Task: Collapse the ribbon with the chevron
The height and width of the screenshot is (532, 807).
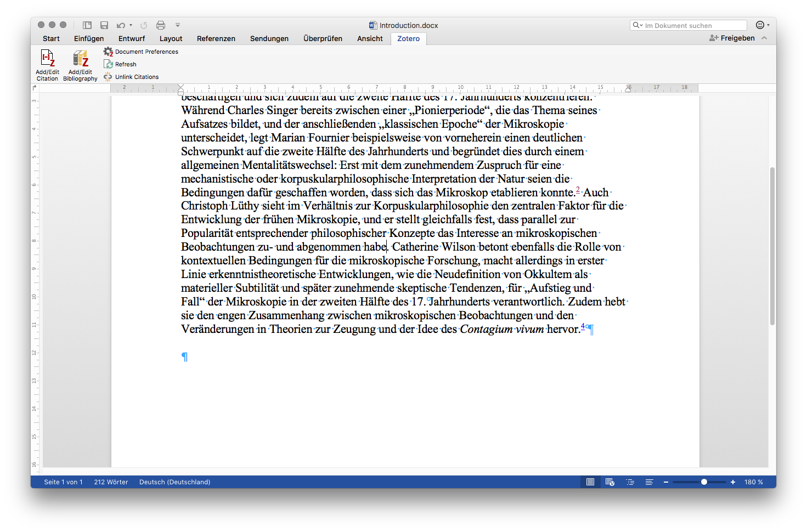Action: [x=765, y=38]
